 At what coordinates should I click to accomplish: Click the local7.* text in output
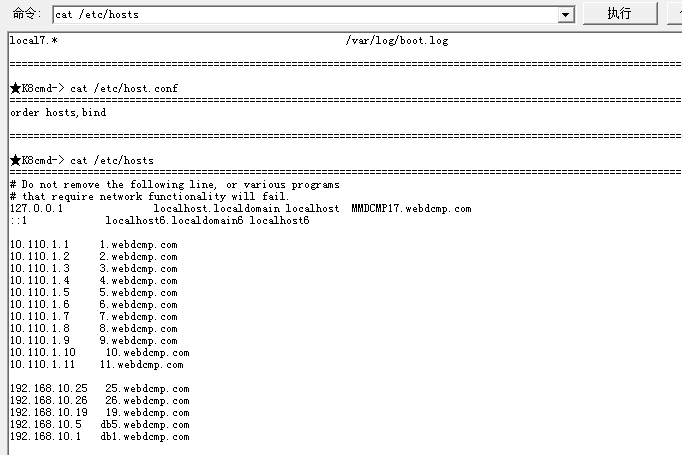33,40
